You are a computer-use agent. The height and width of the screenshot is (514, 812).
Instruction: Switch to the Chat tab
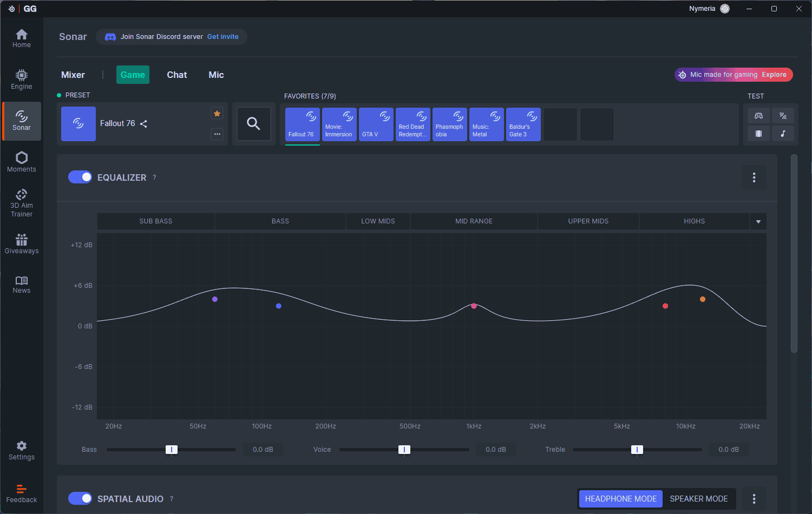tap(176, 75)
